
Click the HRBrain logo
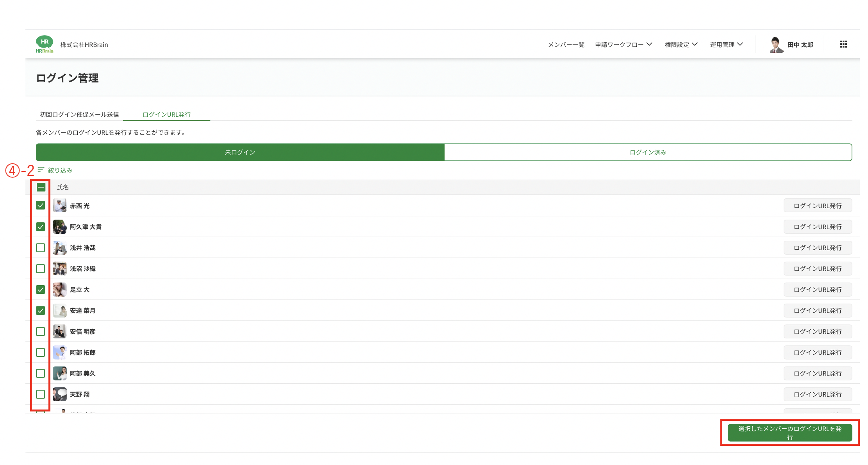(x=45, y=44)
